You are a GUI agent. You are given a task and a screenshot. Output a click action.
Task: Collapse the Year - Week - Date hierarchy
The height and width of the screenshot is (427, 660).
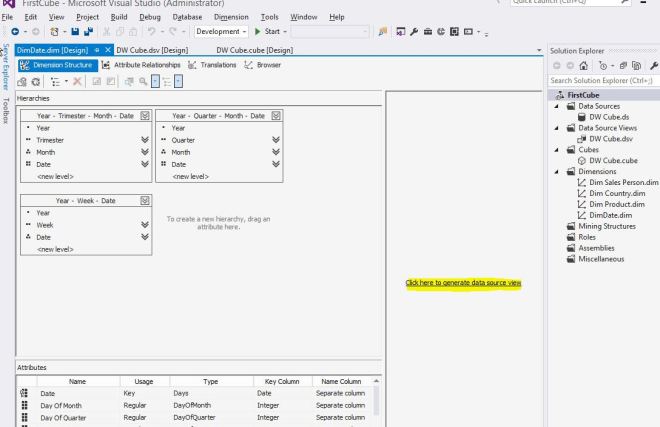tap(147, 201)
